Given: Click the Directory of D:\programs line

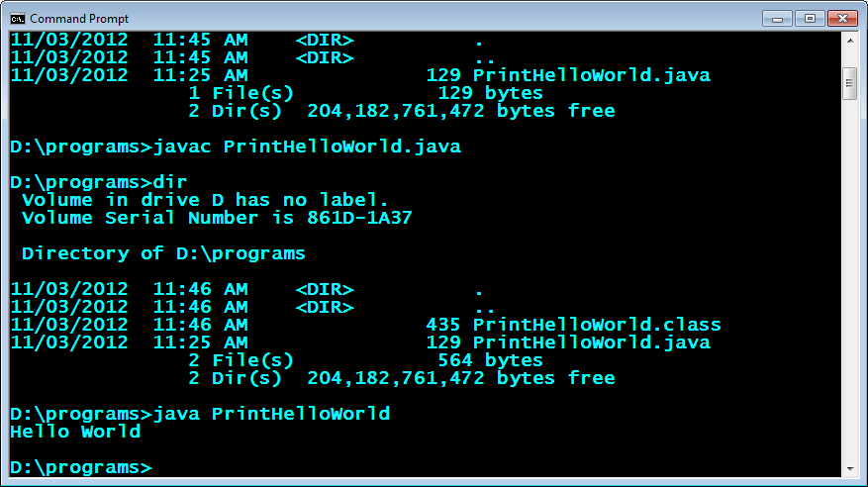Looking at the screenshot, I should 163,253.
